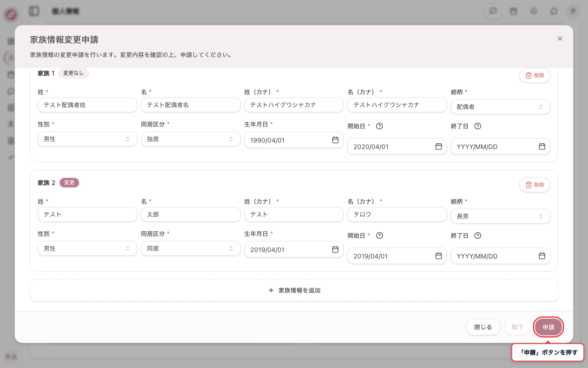This screenshot has height=368, width=588.
Task: Open calendar for 家族 1 終了日
Action: click(x=542, y=146)
